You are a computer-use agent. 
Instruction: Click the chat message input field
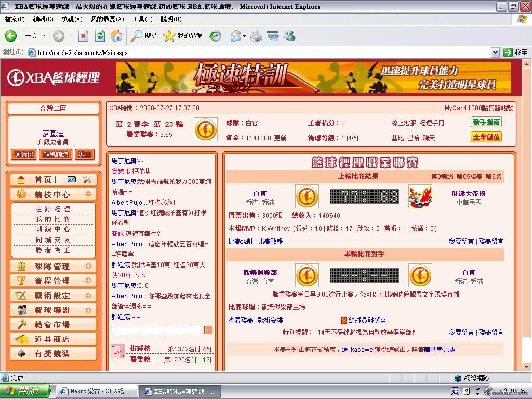click(x=155, y=330)
